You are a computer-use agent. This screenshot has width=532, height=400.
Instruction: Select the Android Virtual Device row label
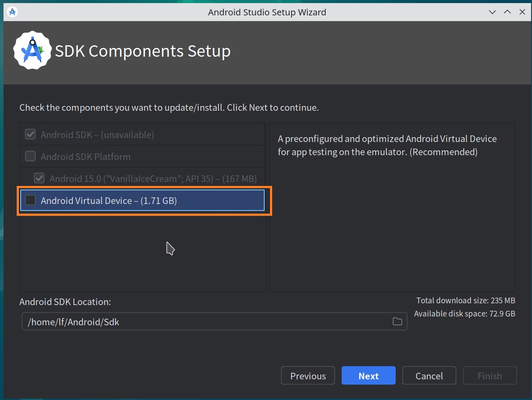tap(109, 200)
